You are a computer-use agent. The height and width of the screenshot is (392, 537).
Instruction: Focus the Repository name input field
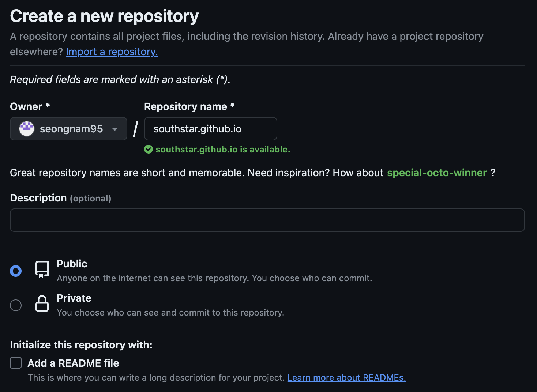211,129
